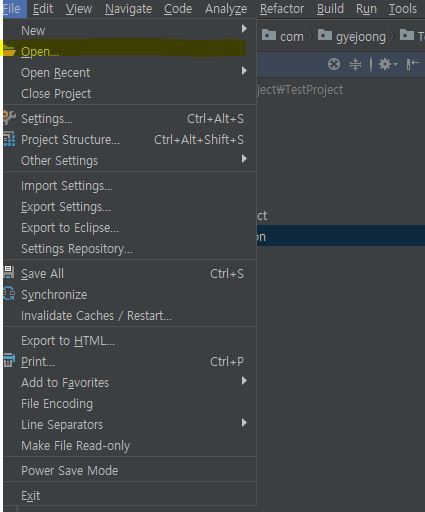Viewport: 425px width, 512px height.
Task: Click the printer icon beside Print
Action: pos(9,361)
